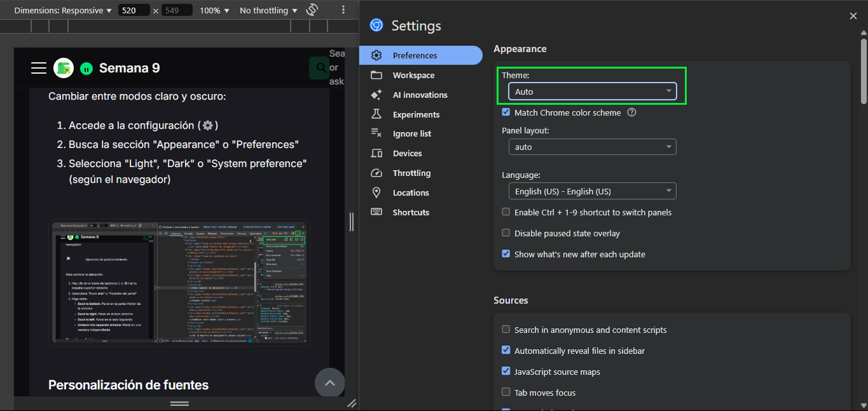Enable Ctrl + 1-9 shortcut to switch panels
The height and width of the screenshot is (411, 868).
[506, 212]
